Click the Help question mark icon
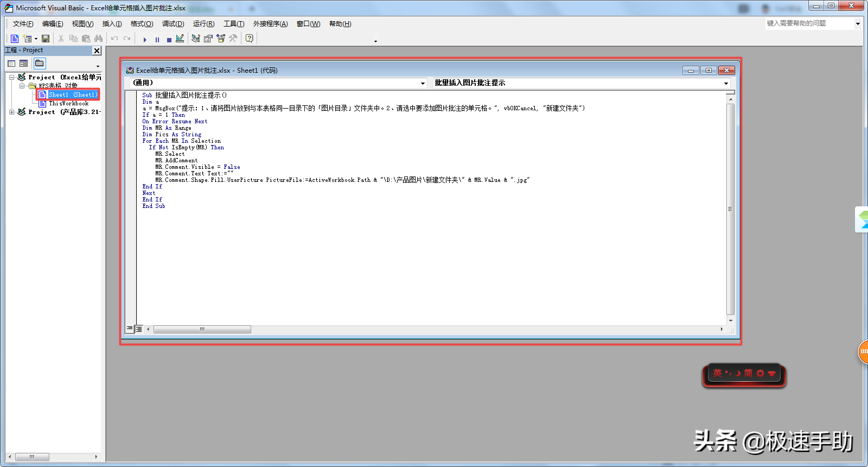Screen dimensions: 868x467 (x=250, y=39)
